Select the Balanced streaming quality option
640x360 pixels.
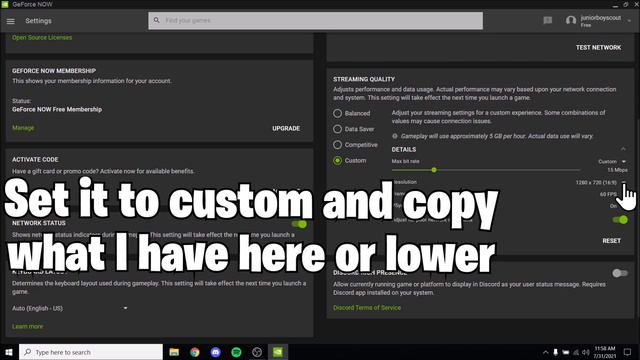point(337,113)
